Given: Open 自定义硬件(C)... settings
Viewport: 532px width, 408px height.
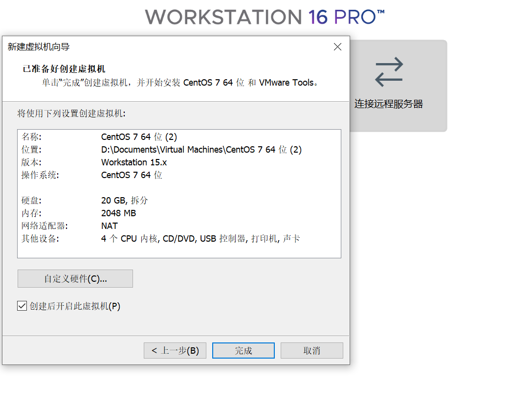Looking at the screenshot, I should [75, 279].
